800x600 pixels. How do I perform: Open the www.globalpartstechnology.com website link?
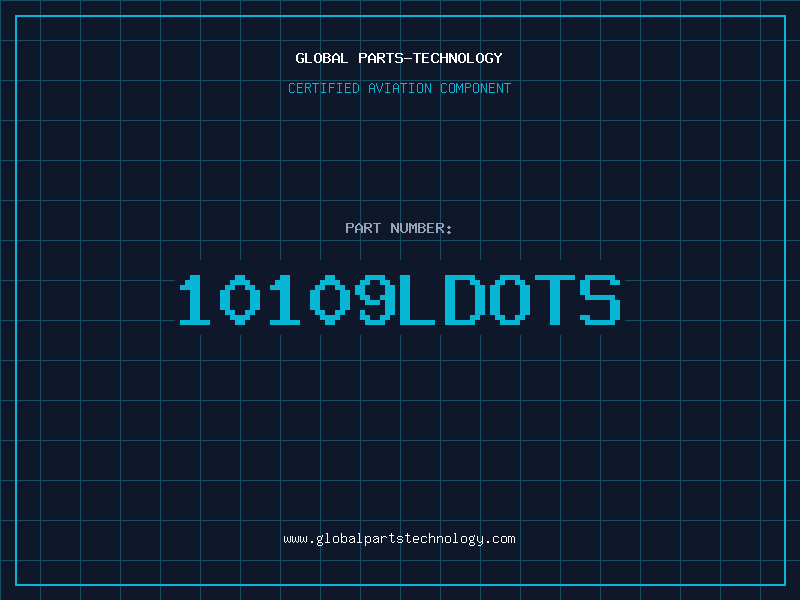pos(399,539)
